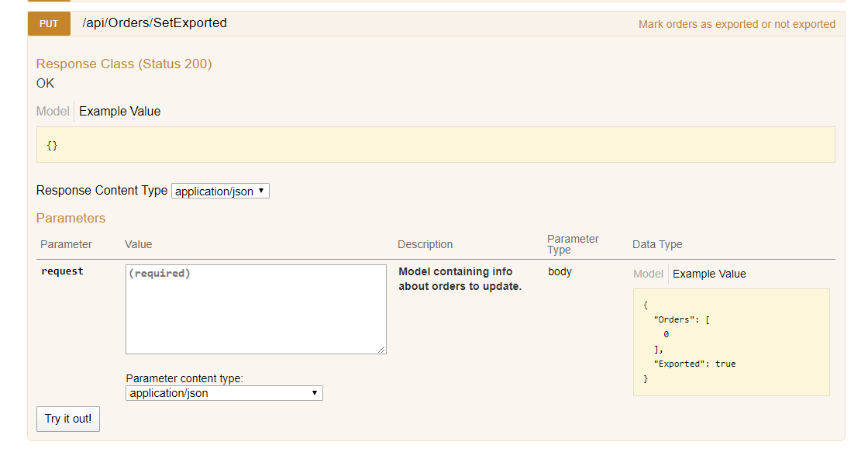Click the request body text area
868x452 pixels.
tap(256, 309)
